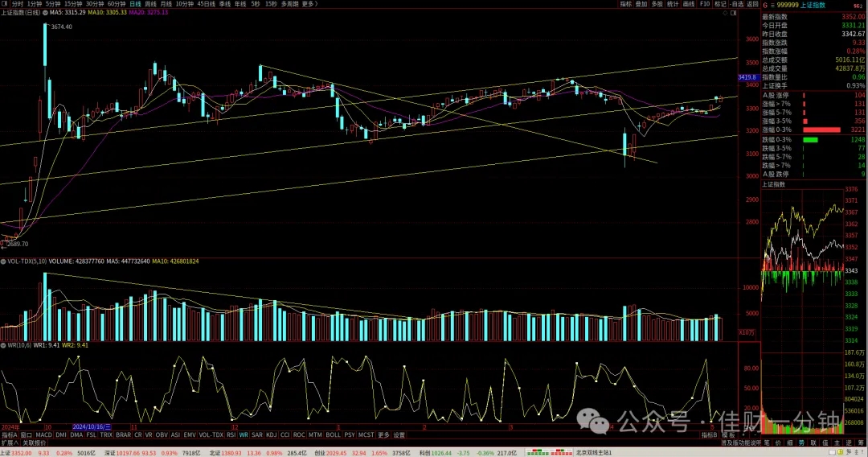868x457 pixels.
Task: Select the 15分钟 period
Action: [72, 4]
